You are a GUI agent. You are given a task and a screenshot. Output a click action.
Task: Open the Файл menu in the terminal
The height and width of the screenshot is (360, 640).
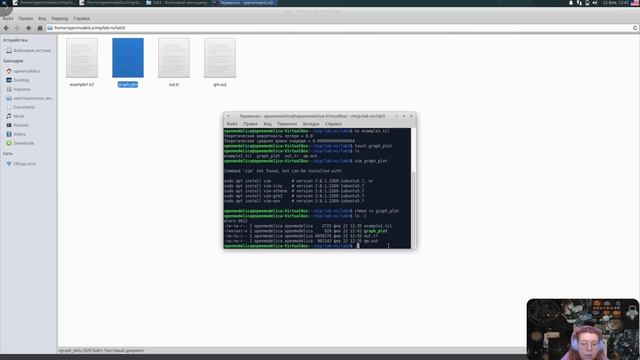pyautogui.click(x=232, y=124)
